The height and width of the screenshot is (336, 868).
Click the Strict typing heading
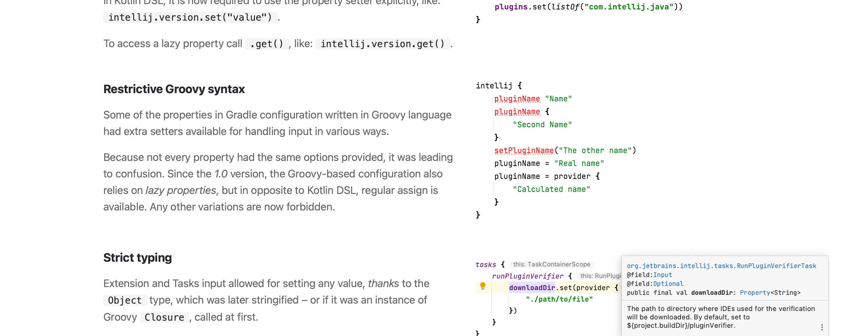(137, 257)
